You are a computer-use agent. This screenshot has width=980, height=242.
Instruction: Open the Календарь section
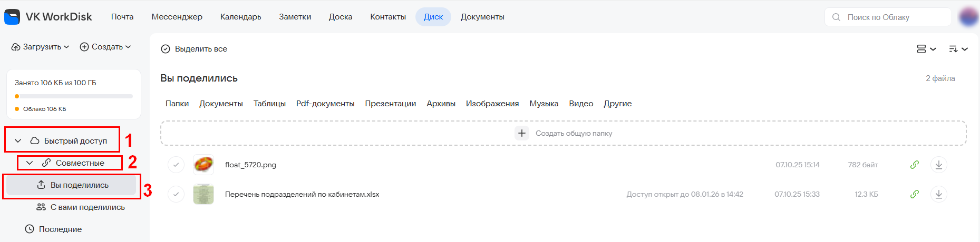click(240, 17)
